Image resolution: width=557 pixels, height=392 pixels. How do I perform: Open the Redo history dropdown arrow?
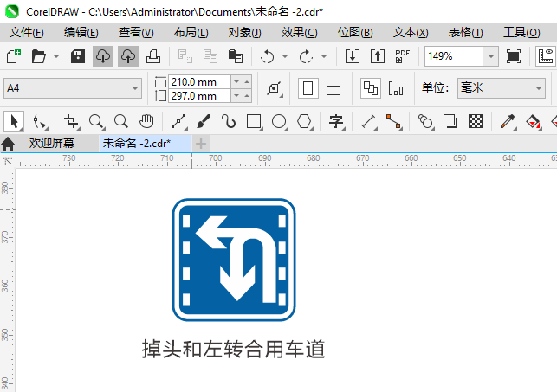[x=324, y=56]
